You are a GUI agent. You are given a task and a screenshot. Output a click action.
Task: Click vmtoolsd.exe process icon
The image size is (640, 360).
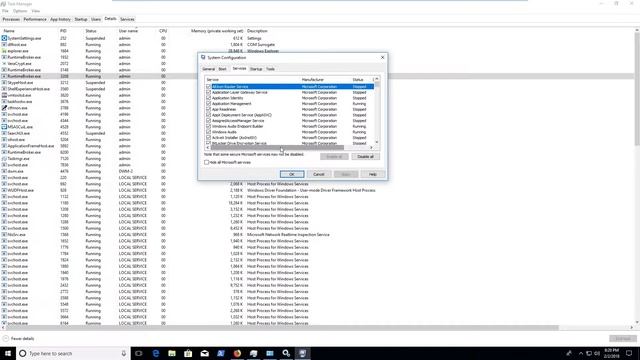pos(4,95)
